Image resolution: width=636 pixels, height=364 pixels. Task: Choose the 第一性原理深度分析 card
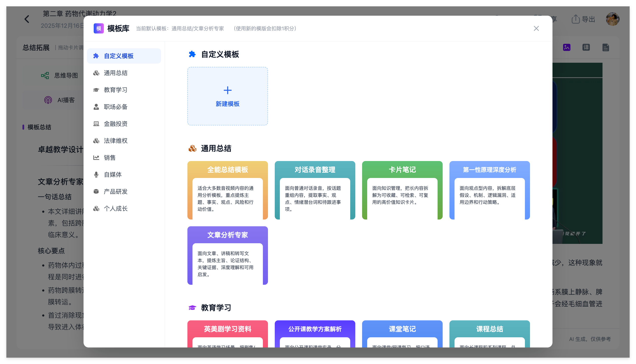pyautogui.click(x=490, y=190)
